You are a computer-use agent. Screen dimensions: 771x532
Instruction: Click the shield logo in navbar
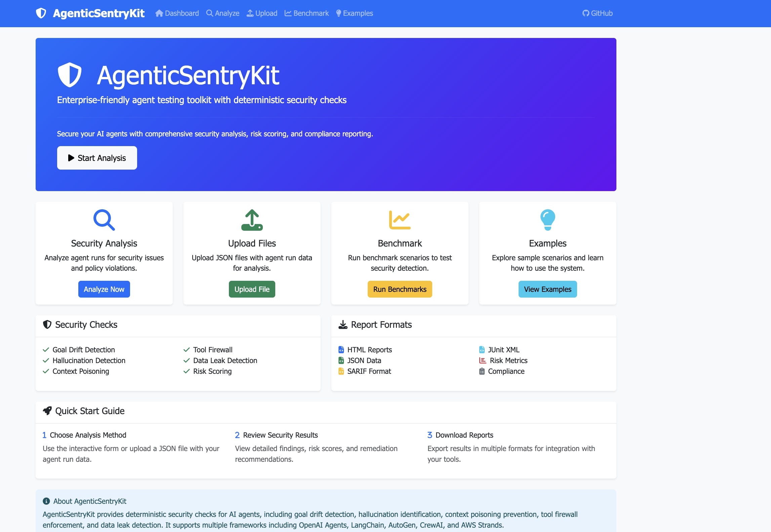41,13
